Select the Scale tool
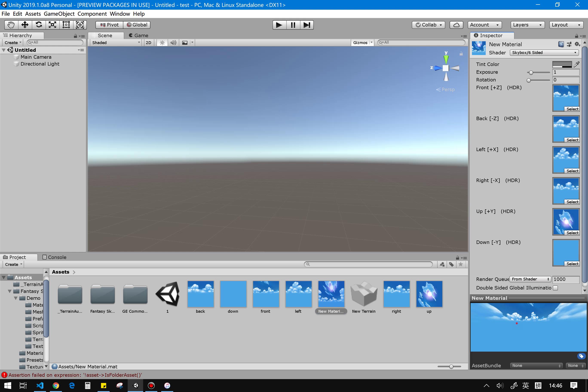This screenshot has width=588, height=392. pyautogui.click(x=52, y=25)
